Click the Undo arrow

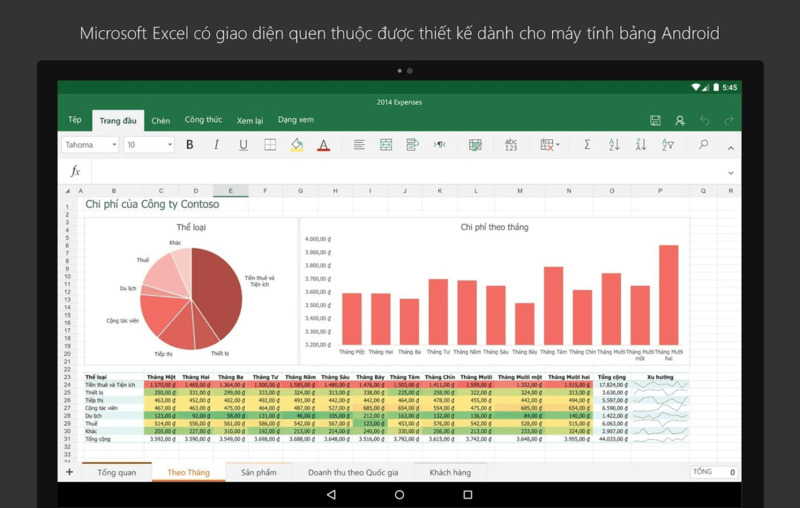705,120
